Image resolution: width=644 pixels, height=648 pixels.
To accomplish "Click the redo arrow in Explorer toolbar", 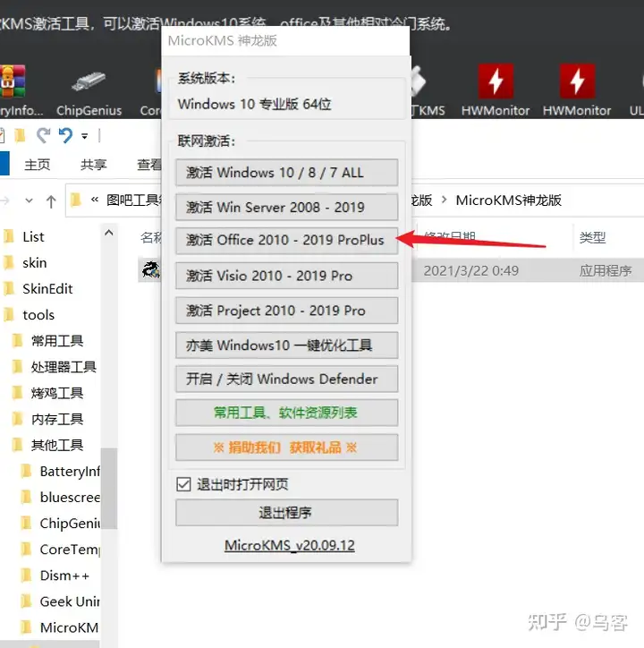I will tap(43, 135).
